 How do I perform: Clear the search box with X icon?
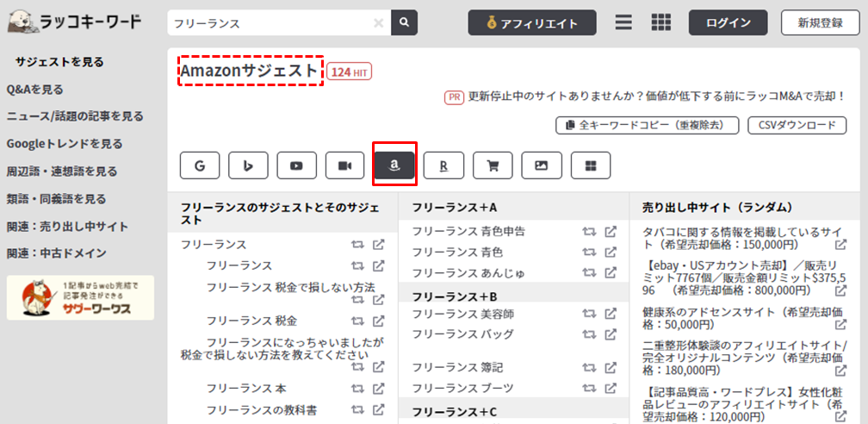coord(379,22)
